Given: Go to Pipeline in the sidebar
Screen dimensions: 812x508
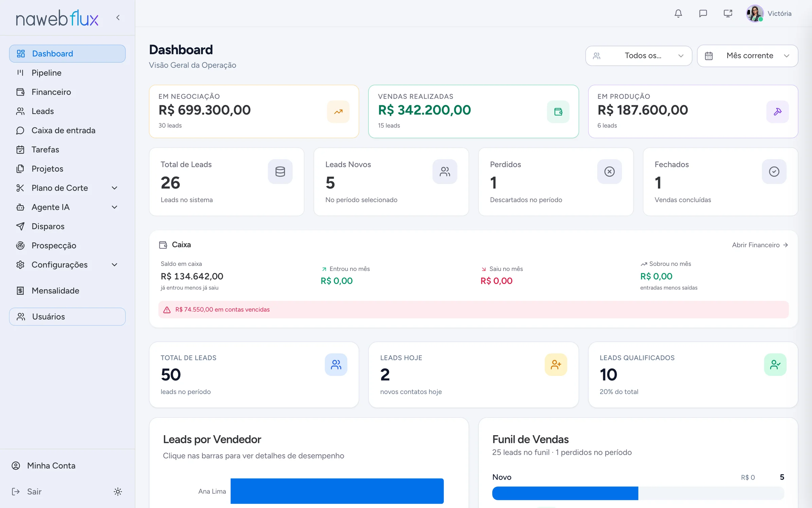Looking at the screenshot, I should click(67, 73).
